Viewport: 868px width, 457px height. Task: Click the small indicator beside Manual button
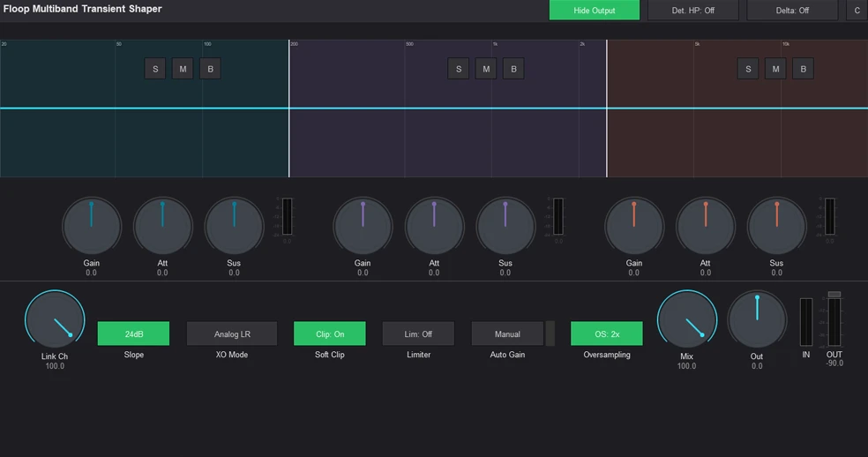(550, 333)
